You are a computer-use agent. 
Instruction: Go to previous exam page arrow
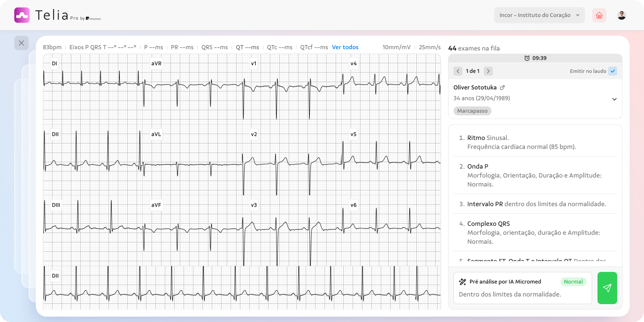tap(458, 71)
